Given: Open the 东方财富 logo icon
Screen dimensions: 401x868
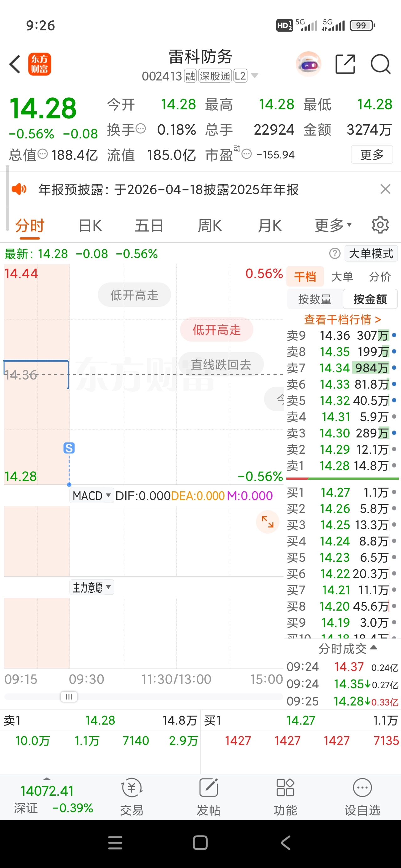Looking at the screenshot, I should pyautogui.click(x=39, y=64).
